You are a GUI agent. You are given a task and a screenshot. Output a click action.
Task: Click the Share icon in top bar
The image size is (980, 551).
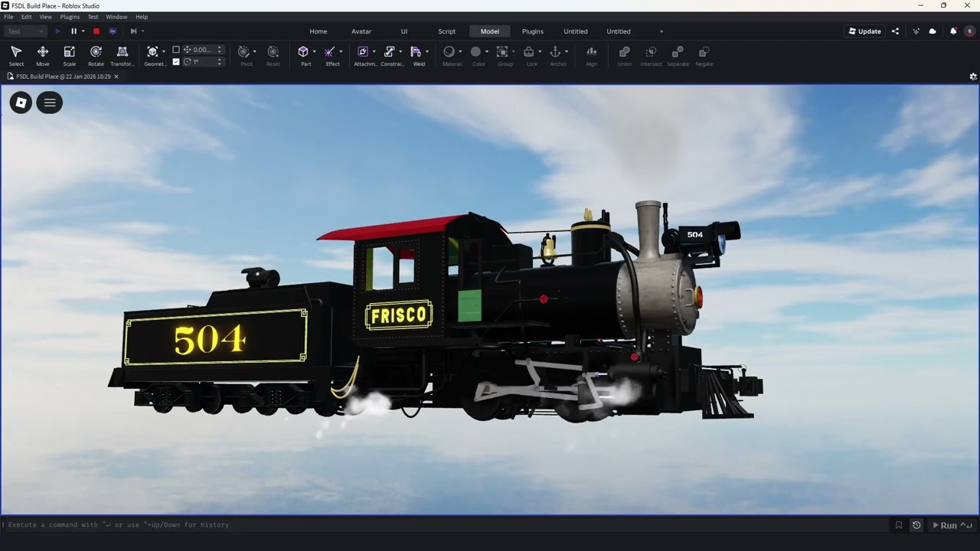[x=895, y=31]
